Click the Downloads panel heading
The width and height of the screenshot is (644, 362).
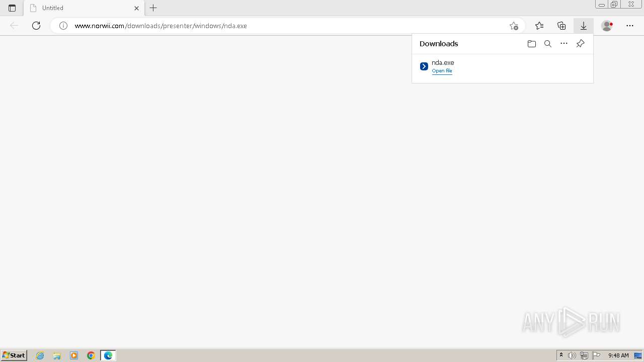[x=439, y=44]
